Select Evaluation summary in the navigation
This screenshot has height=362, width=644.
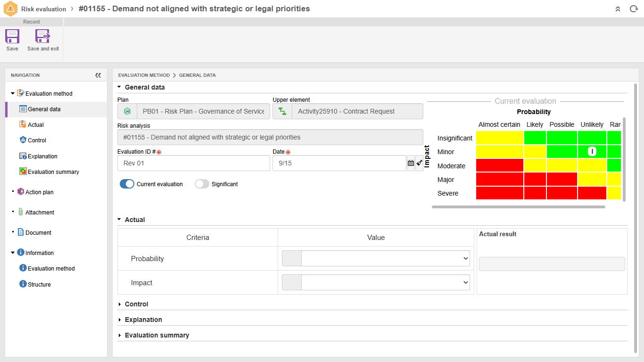(x=53, y=172)
